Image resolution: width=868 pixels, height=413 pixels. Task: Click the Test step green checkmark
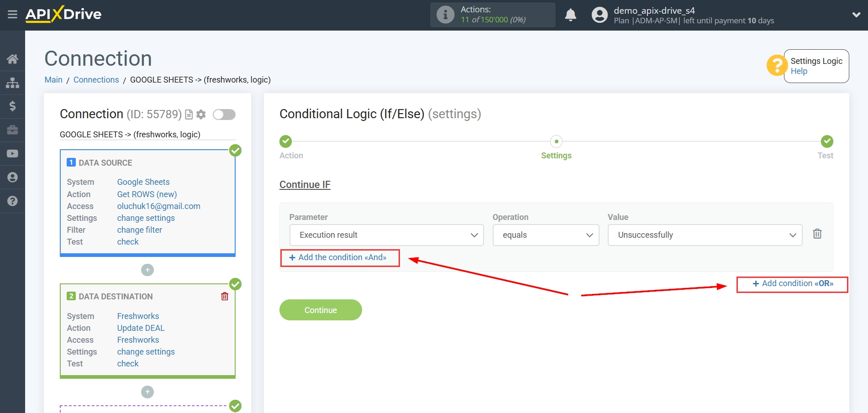point(827,141)
